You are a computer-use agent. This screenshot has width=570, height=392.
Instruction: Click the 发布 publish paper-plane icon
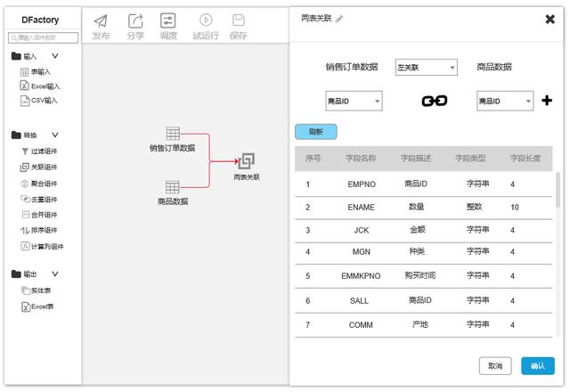point(101,20)
